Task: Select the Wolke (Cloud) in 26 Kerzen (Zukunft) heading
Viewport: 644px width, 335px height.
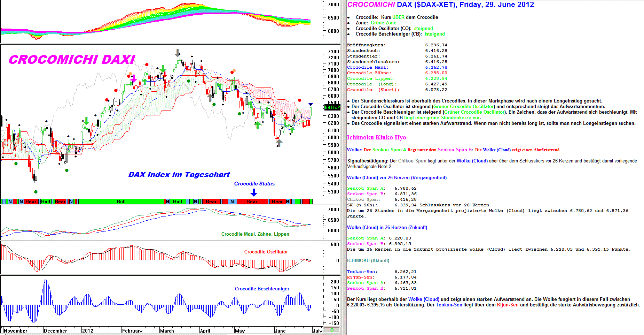Action: coord(387,227)
